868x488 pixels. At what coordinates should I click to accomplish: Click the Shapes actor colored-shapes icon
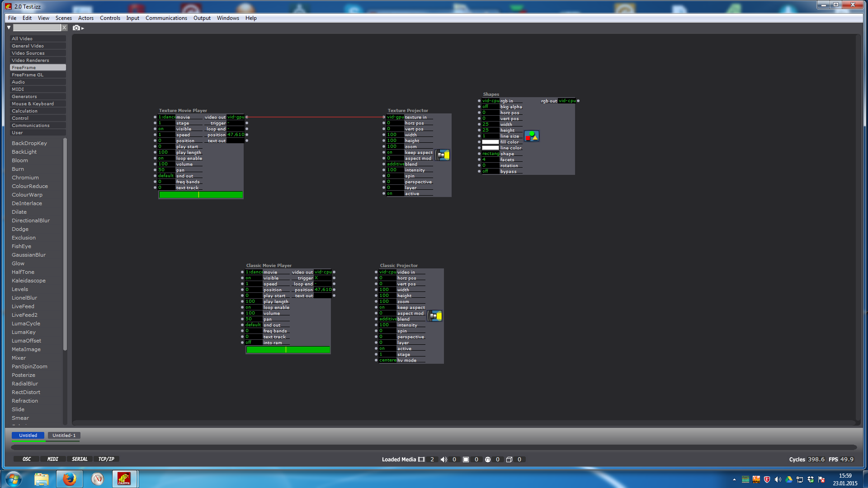[x=532, y=136]
